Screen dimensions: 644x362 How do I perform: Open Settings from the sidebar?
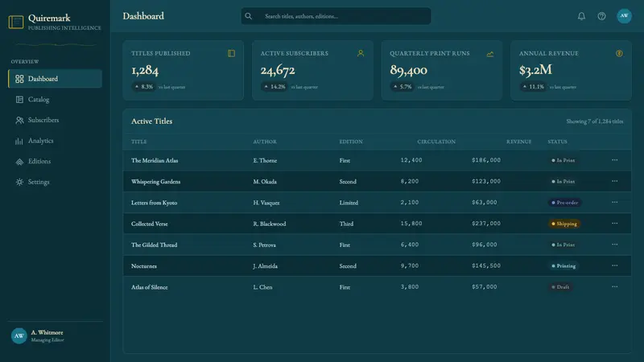coord(55,182)
